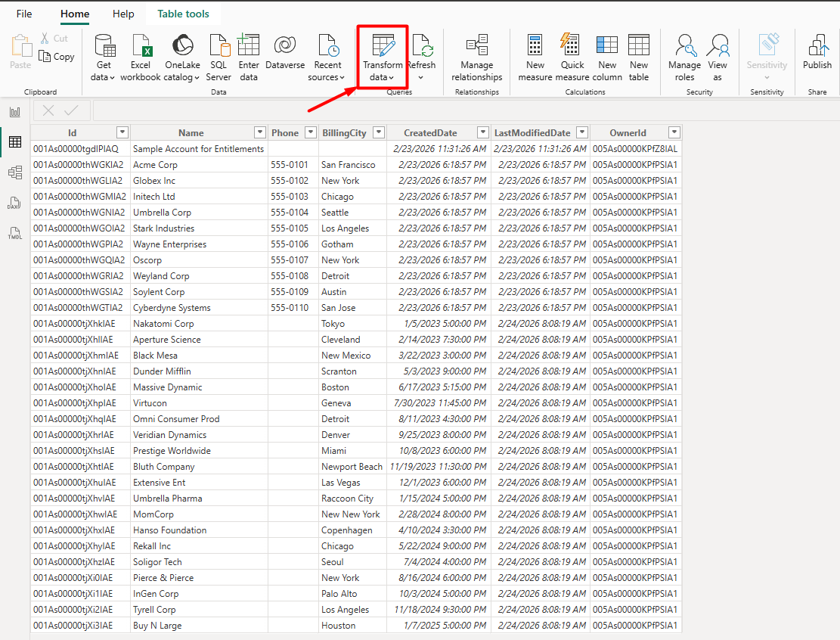Open Dataverse connector
This screenshot has height=640, width=840.
pos(285,46)
